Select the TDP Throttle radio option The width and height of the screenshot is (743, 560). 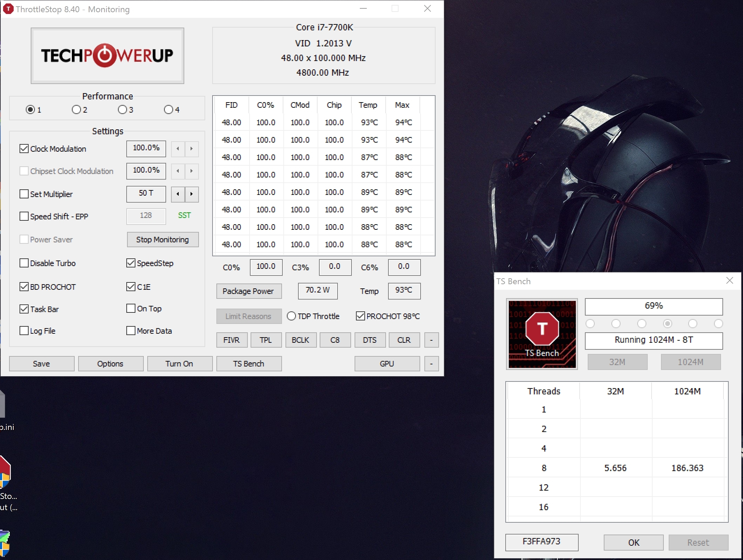pyautogui.click(x=291, y=316)
